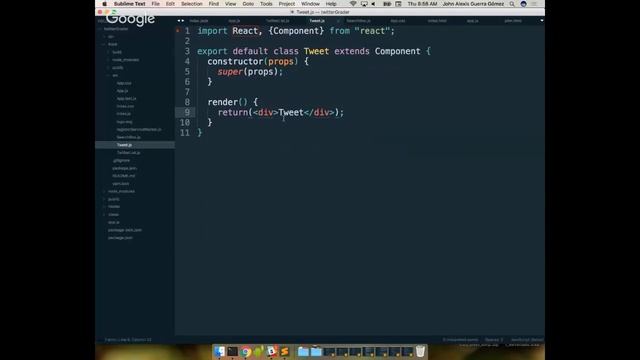Open the tab list dropdown arrow
The image size is (640, 360).
[542, 20]
